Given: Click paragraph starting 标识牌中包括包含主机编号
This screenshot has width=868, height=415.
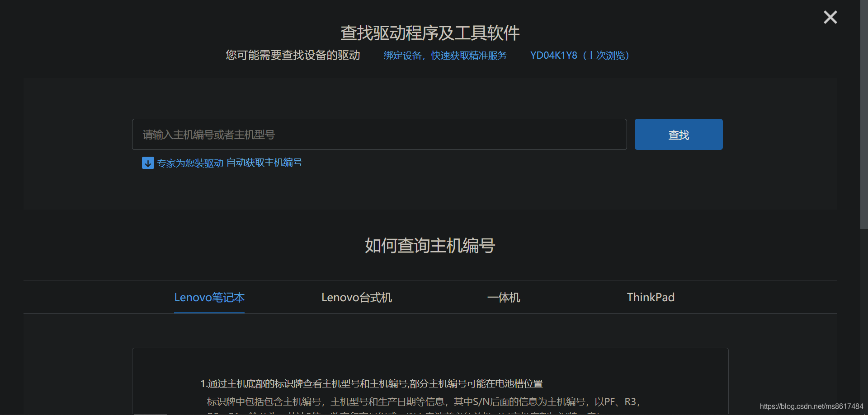Looking at the screenshot, I should coord(424,402).
